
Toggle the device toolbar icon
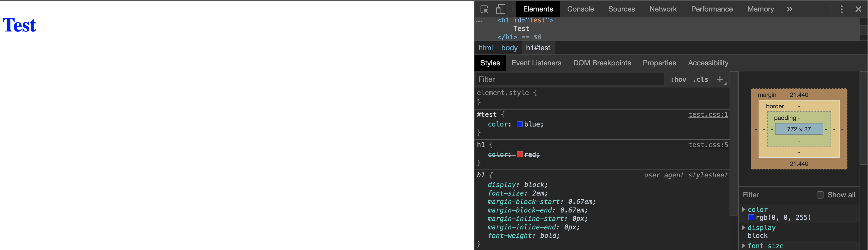[500, 9]
